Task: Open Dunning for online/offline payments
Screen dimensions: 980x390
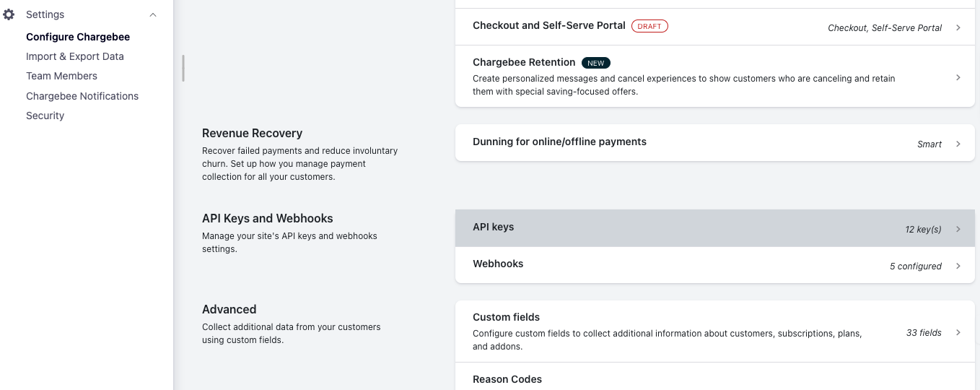Action: [559, 142]
